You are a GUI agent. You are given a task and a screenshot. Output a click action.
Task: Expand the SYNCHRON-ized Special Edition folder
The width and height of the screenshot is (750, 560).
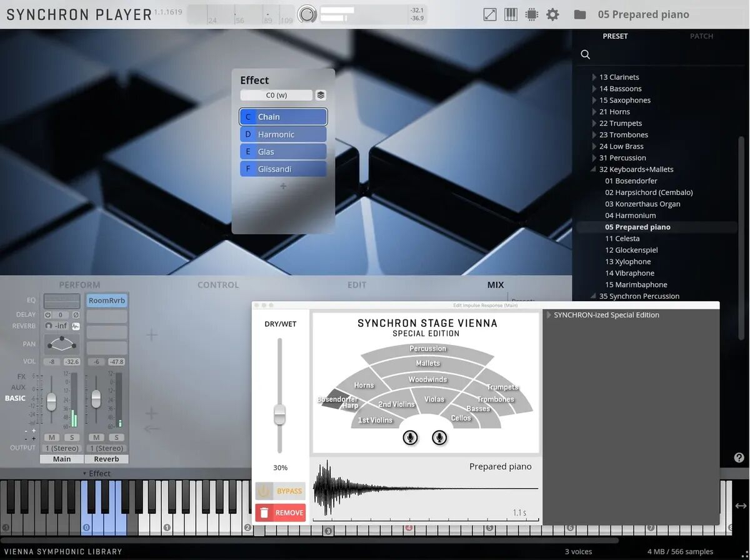click(549, 315)
